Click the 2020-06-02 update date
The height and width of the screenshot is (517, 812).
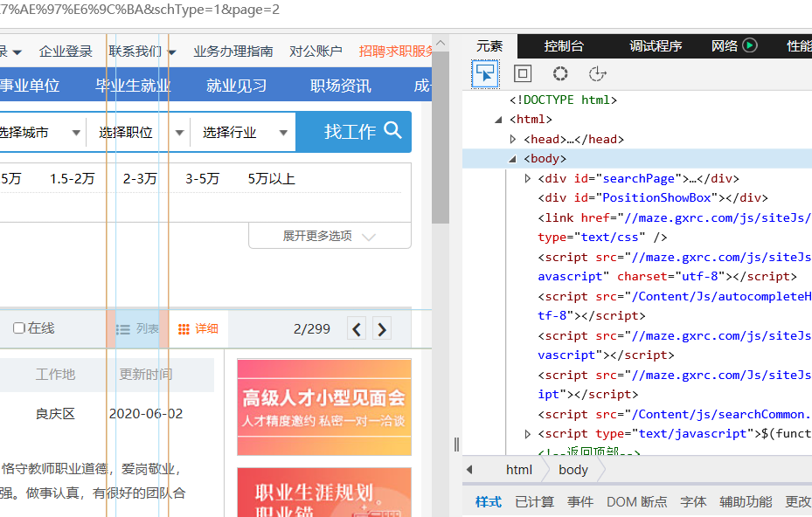pyautogui.click(x=146, y=414)
